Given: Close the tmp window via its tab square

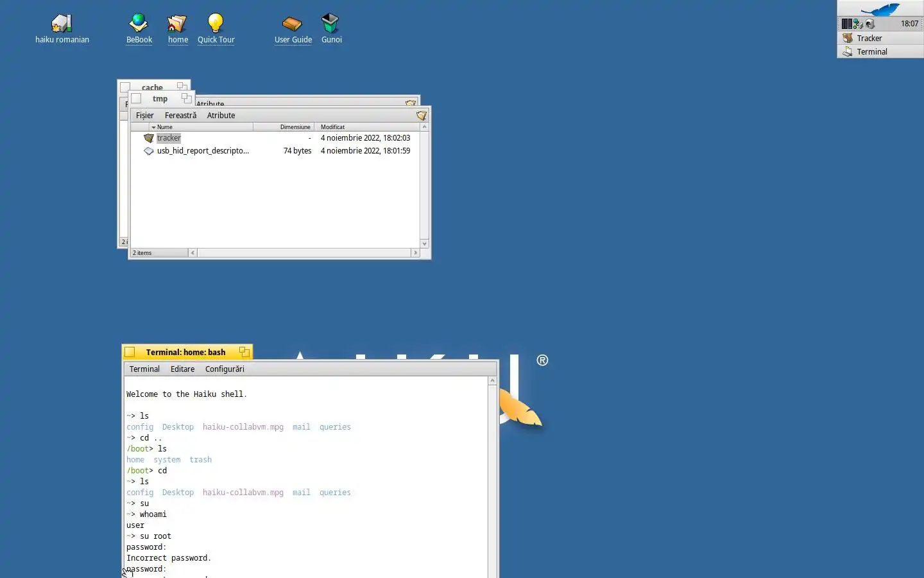Looking at the screenshot, I should [136, 99].
